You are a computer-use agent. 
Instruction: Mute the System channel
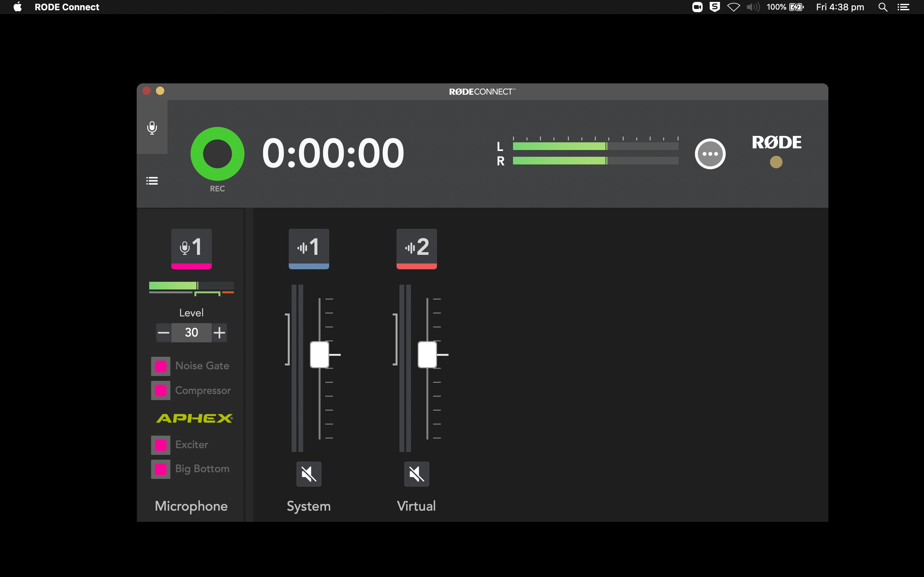309,473
